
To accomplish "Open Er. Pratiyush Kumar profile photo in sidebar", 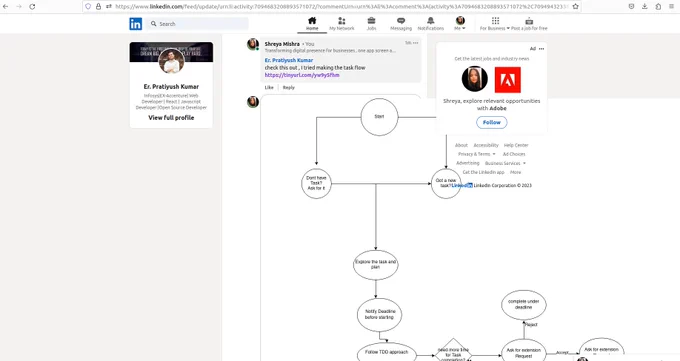I will point(171,61).
